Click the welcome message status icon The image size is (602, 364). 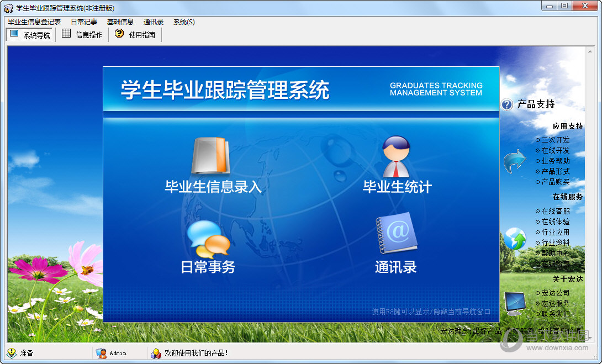click(156, 354)
